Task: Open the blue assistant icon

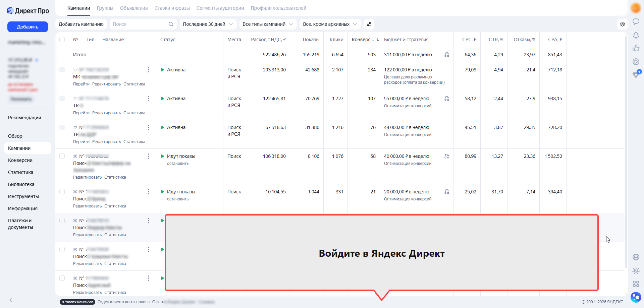Action: click(636, 297)
